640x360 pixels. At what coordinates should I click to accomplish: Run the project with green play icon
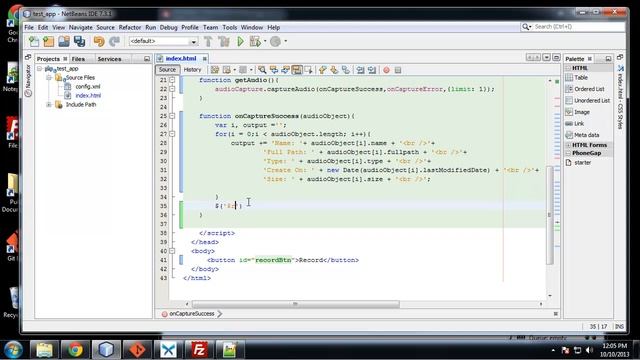coord(240,41)
